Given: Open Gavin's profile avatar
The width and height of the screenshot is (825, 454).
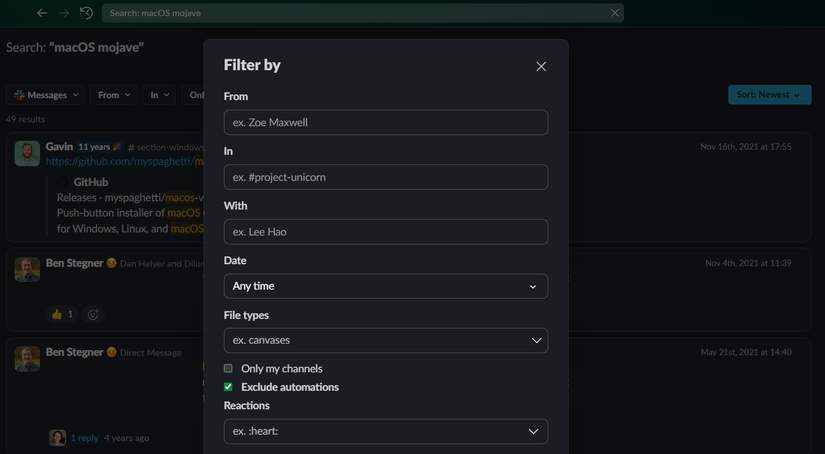Looking at the screenshot, I should point(27,154).
